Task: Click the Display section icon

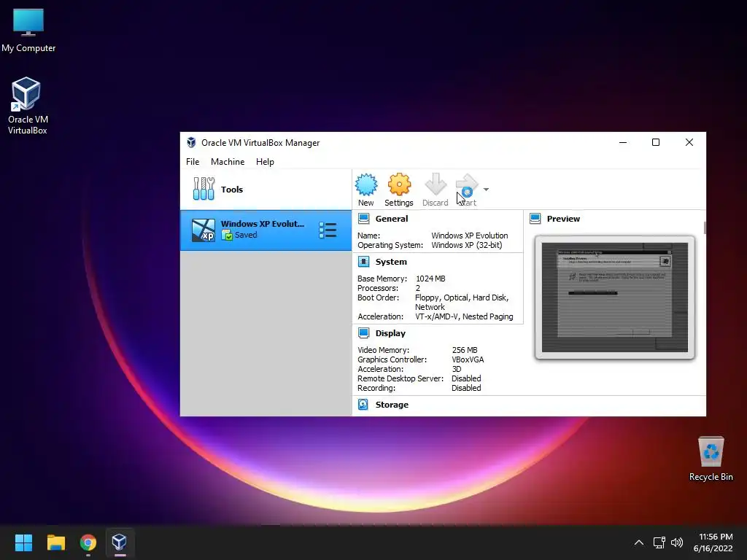Action: (x=363, y=332)
